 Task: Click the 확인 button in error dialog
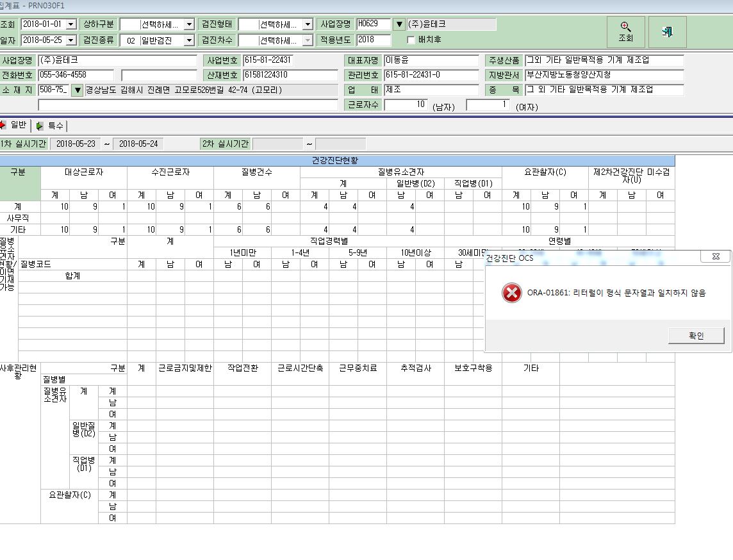pyautogui.click(x=696, y=336)
